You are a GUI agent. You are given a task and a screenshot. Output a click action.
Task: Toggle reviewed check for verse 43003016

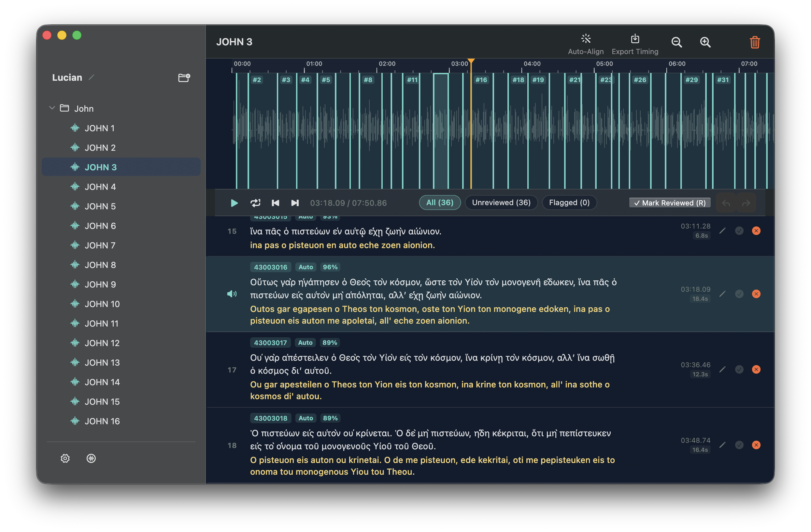point(739,294)
